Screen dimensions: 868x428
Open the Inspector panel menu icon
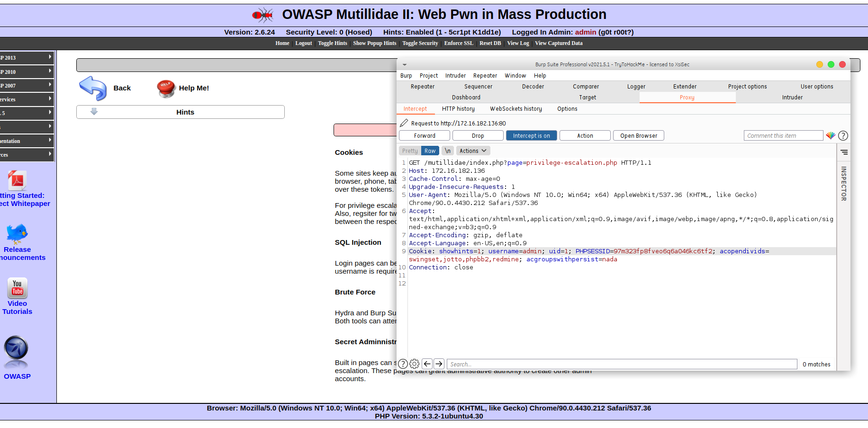pyautogui.click(x=844, y=152)
